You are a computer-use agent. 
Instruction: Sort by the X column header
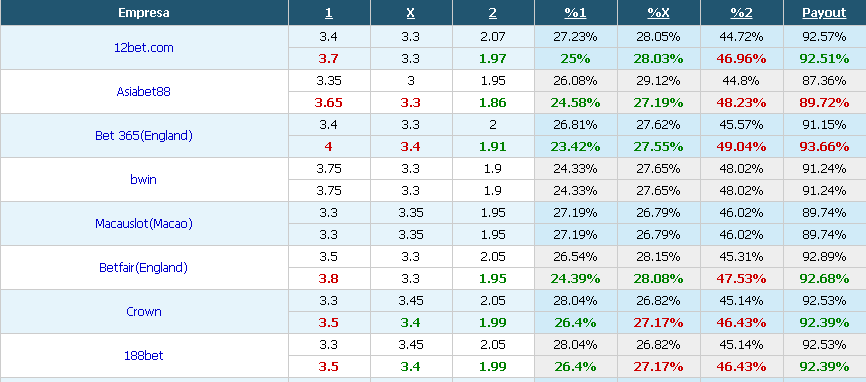pyautogui.click(x=410, y=13)
